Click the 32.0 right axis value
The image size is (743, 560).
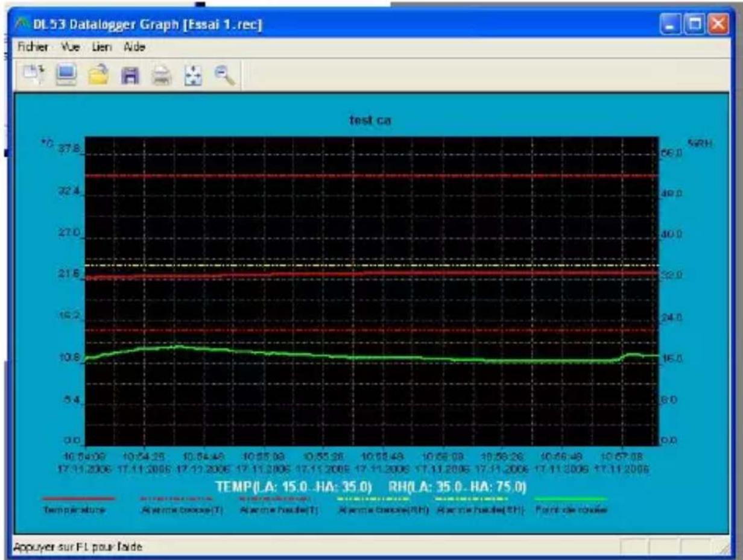pyautogui.click(x=671, y=275)
